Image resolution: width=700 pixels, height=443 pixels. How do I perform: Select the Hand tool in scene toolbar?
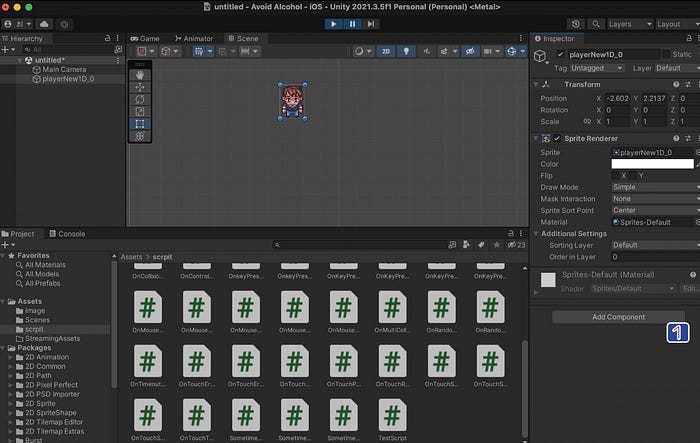click(x=140, y=75)
